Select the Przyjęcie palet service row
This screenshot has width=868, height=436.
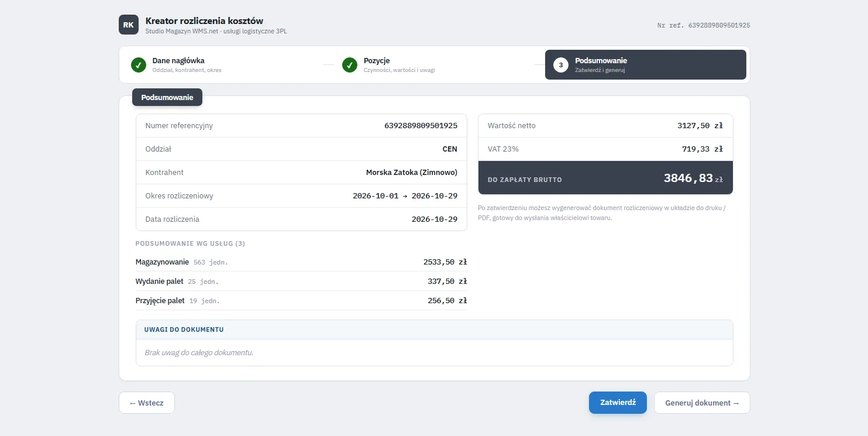tap(301, 301)
